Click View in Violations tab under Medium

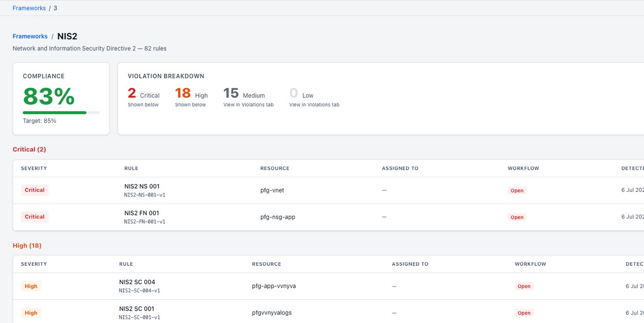[248, 105]
